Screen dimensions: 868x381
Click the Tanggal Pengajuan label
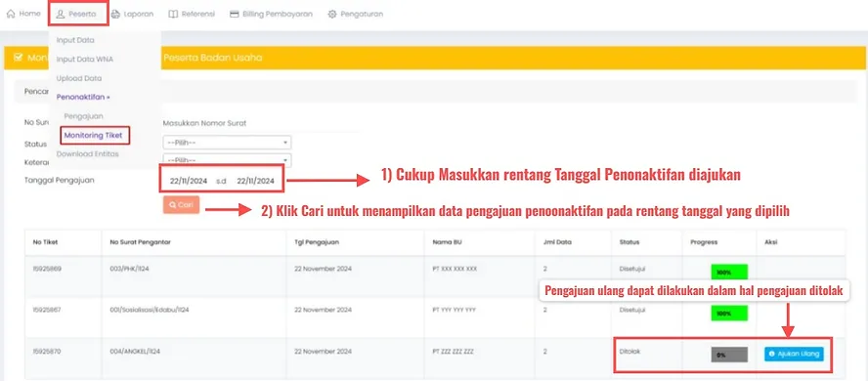(x=60, y=181)
